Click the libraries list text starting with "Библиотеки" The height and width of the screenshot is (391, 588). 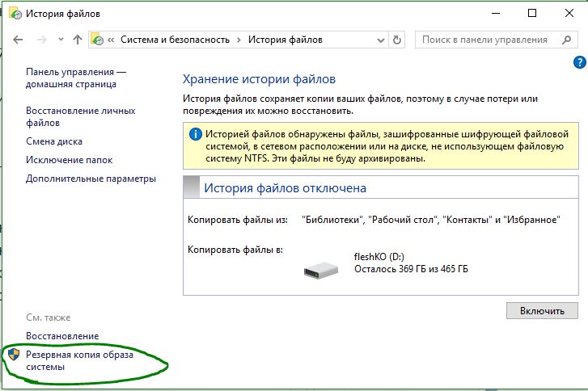pyautogui.click(x=431, y=220)
